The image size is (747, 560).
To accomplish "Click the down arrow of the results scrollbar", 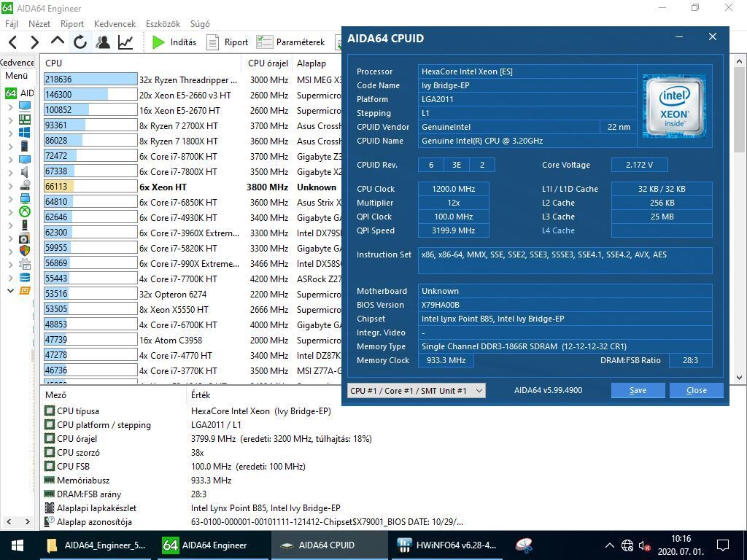I will pos(740,378).
